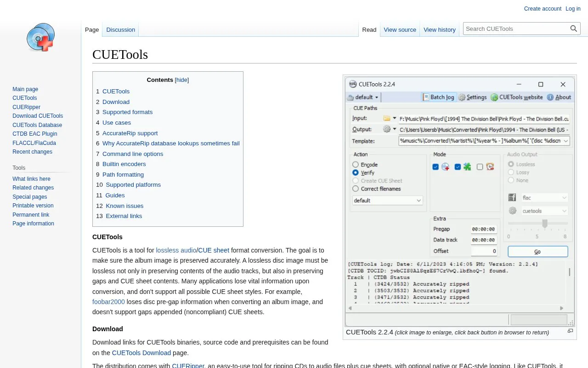Open Settings gear in the CUETools window
The width and height of the screenshot is (588, 368).
[462, 97]
